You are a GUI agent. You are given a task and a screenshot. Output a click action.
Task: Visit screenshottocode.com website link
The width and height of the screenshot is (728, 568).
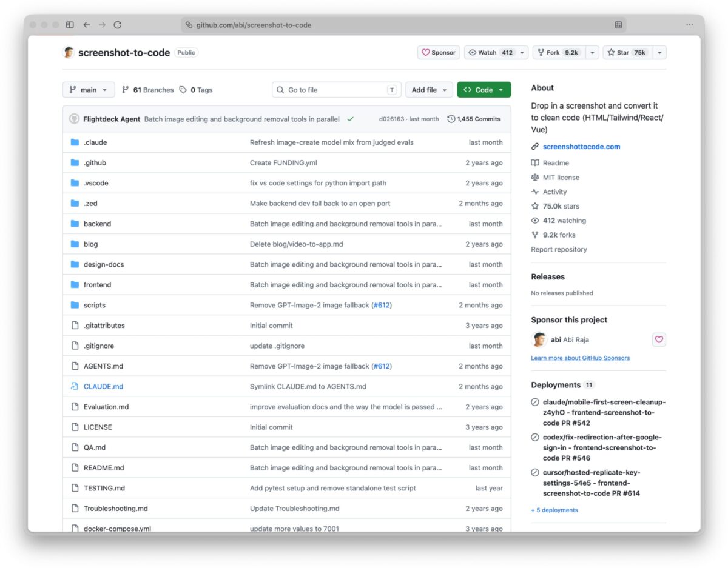tap(581, 147)
